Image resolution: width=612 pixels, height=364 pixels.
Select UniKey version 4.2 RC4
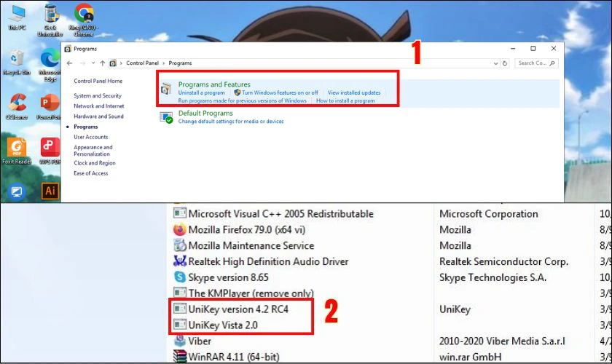238,309
